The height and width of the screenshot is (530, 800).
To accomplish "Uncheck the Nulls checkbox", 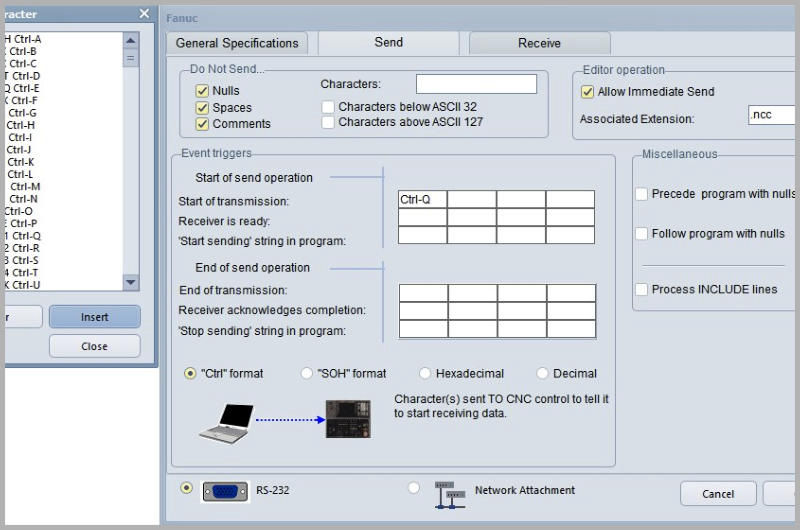I will tap(202, 91).
